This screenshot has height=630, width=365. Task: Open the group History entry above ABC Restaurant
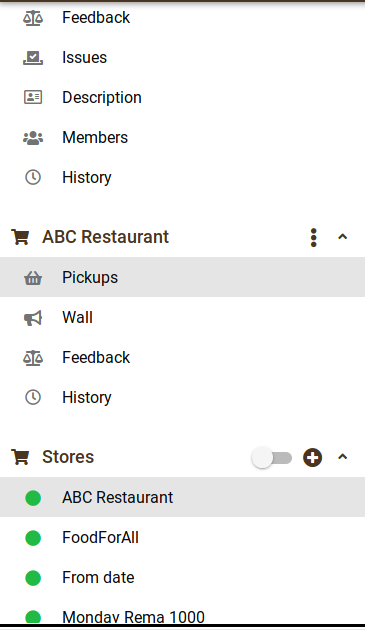tap(182, 177)
